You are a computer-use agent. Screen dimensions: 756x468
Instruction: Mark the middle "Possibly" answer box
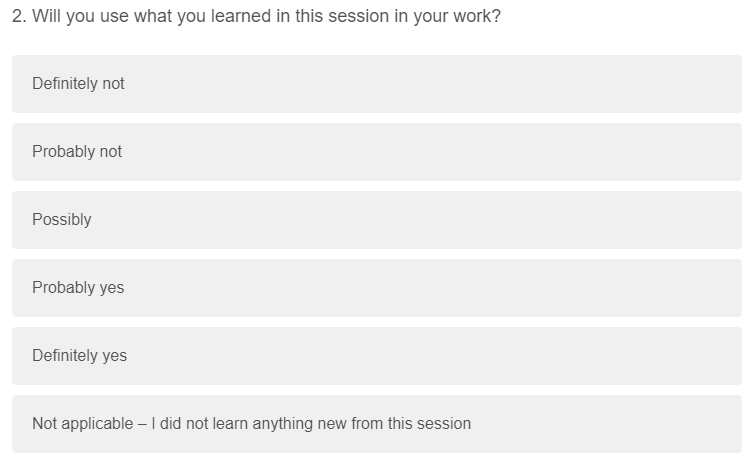[x=377, y=220]
